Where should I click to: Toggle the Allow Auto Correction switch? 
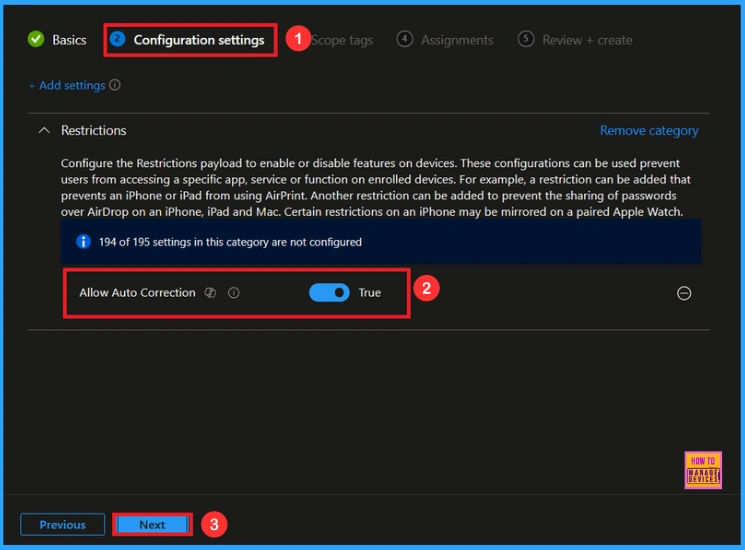point(329,293)
